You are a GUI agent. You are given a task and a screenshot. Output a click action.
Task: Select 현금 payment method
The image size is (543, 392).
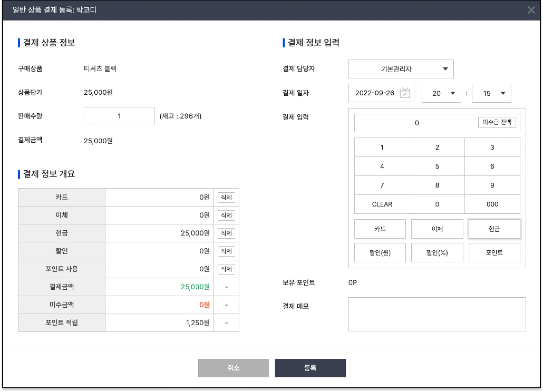(494, 229)
